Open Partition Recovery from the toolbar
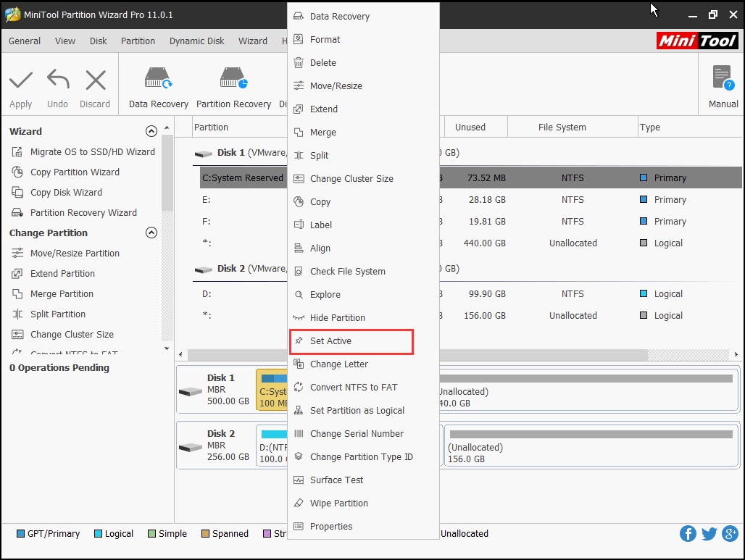This screenshot has height=560, width=745. tap(233, 88)
